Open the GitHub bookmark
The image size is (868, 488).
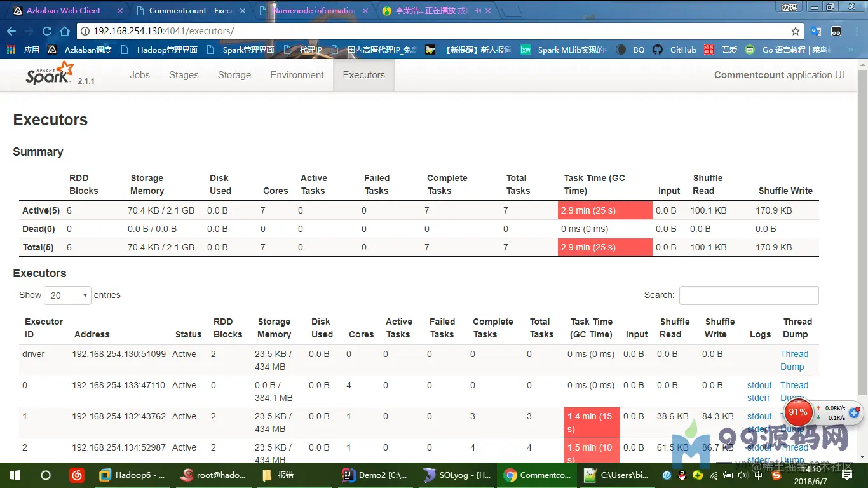point(675,50)
